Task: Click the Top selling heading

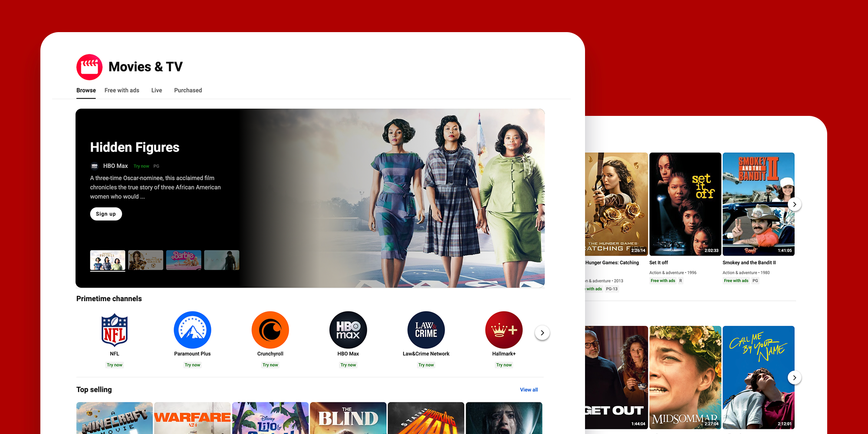Action: (94, 390)
